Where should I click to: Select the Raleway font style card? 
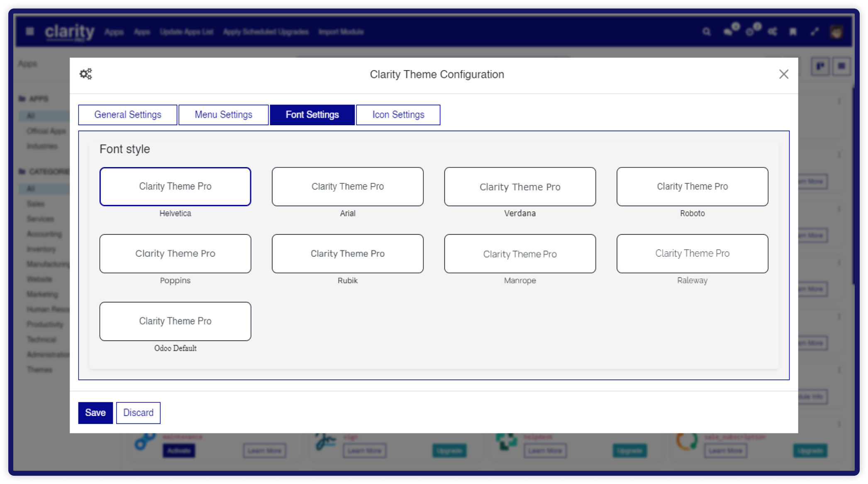(692, 254)
